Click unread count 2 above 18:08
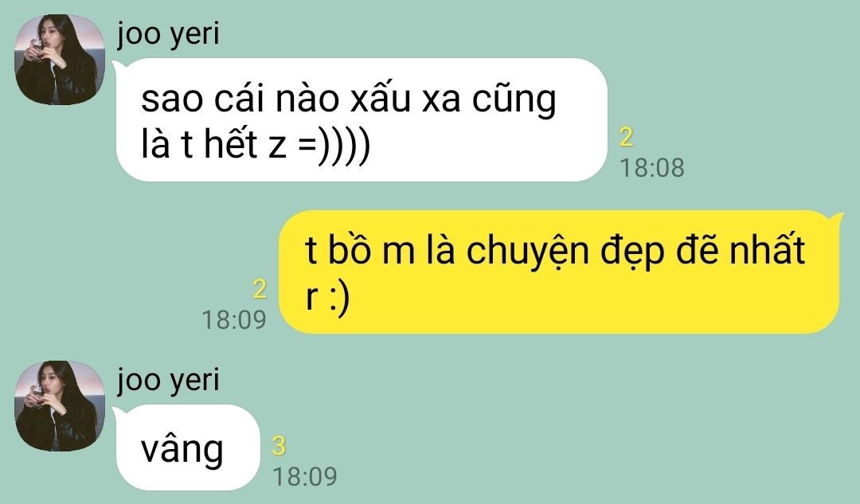Screen dimensions: 860x504 pyautogui.click(x=627, y=137)
